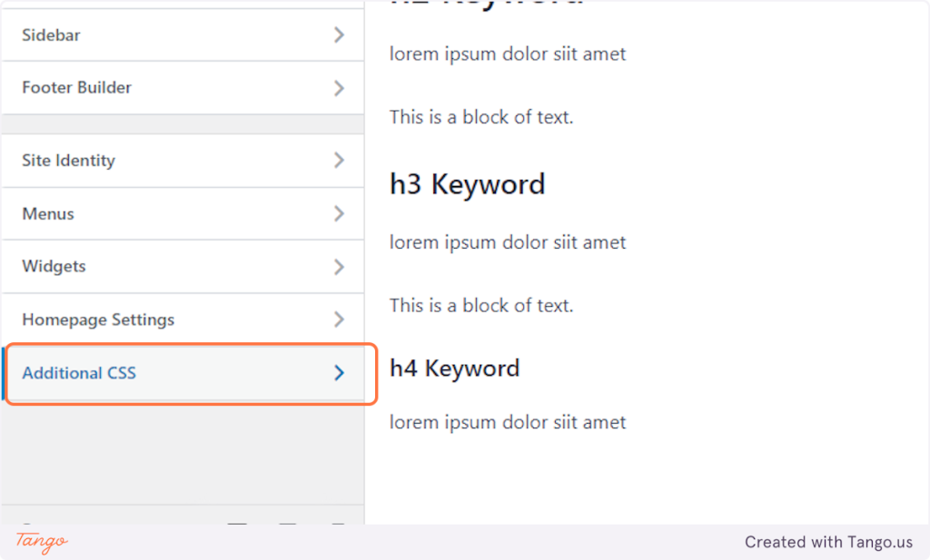This screenshot has width=930, height=560.
Task: Select the Site Identity label
Action: click(x=69, y=161)
